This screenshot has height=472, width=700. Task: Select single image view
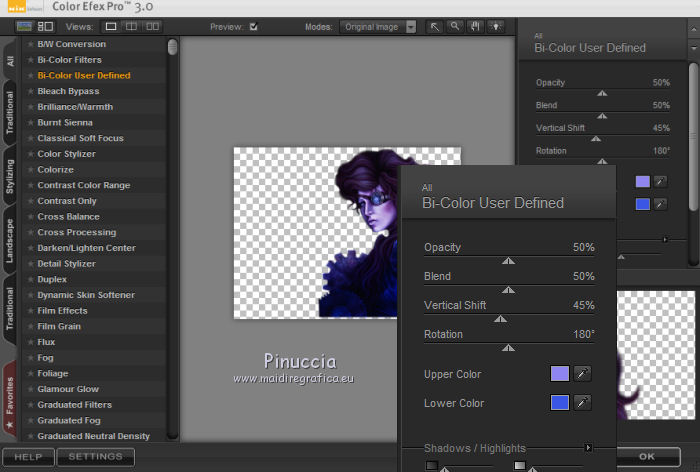tap(111, 26)
